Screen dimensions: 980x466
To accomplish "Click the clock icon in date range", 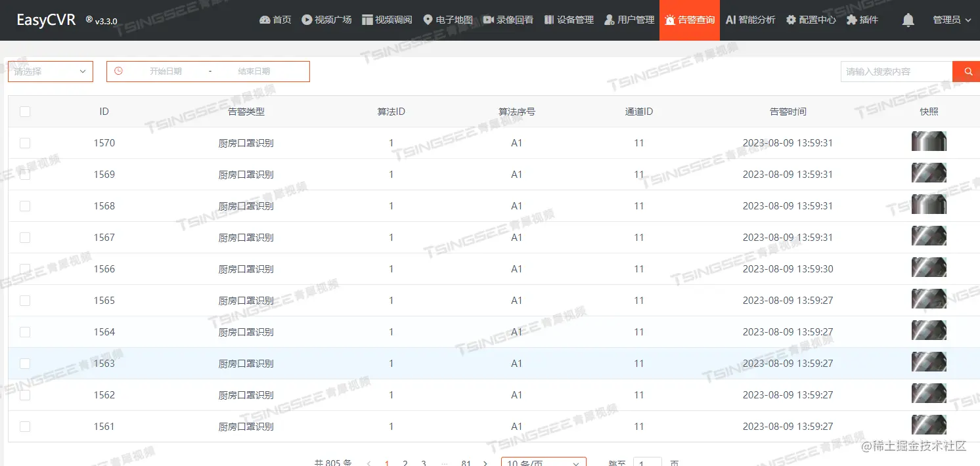I will [x=119, y=71].
